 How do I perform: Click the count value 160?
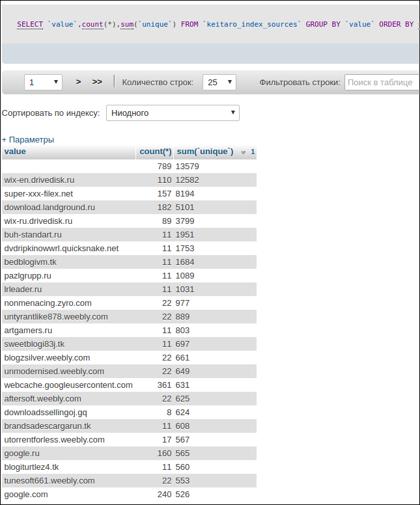[x=164, y=454]
